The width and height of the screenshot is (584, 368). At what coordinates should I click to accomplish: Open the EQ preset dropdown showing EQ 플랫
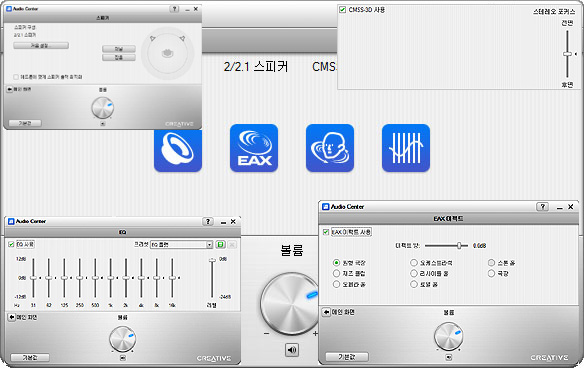click(x=181, y=245)
